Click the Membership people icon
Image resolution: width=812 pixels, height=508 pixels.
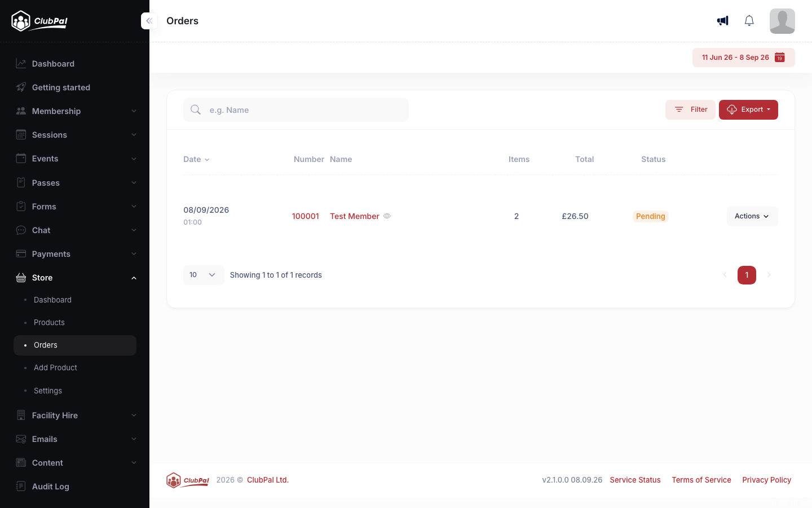pos(21,111)
